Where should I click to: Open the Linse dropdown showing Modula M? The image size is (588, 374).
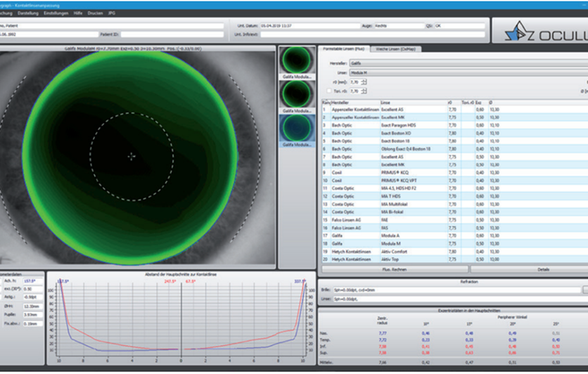point(468,72)
